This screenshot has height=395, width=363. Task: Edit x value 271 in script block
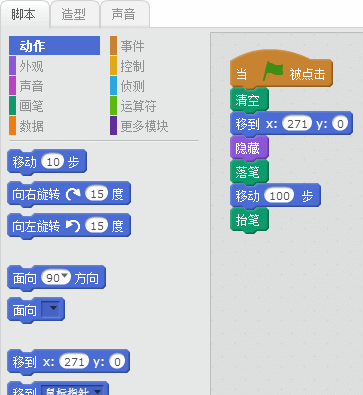(297, 124)
